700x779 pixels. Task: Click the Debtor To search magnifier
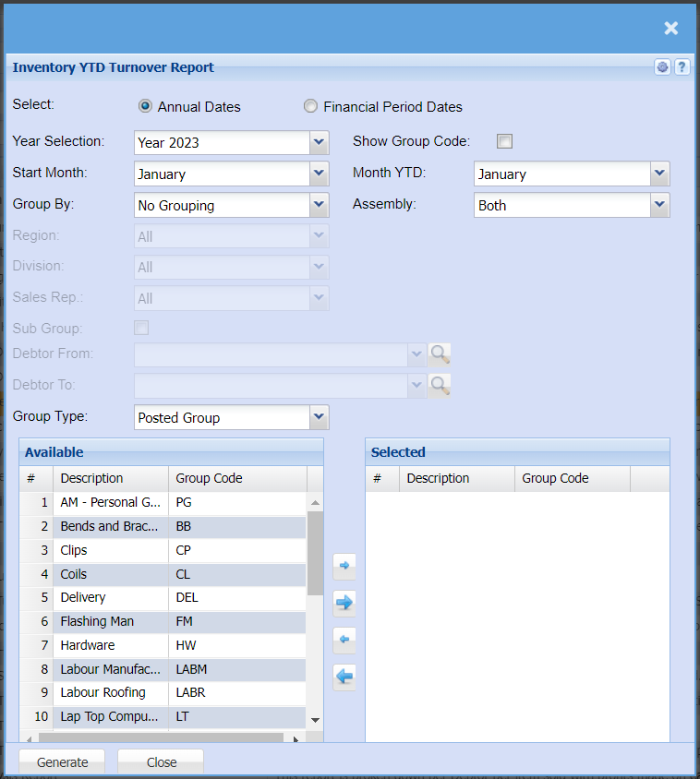pos(440,386)
